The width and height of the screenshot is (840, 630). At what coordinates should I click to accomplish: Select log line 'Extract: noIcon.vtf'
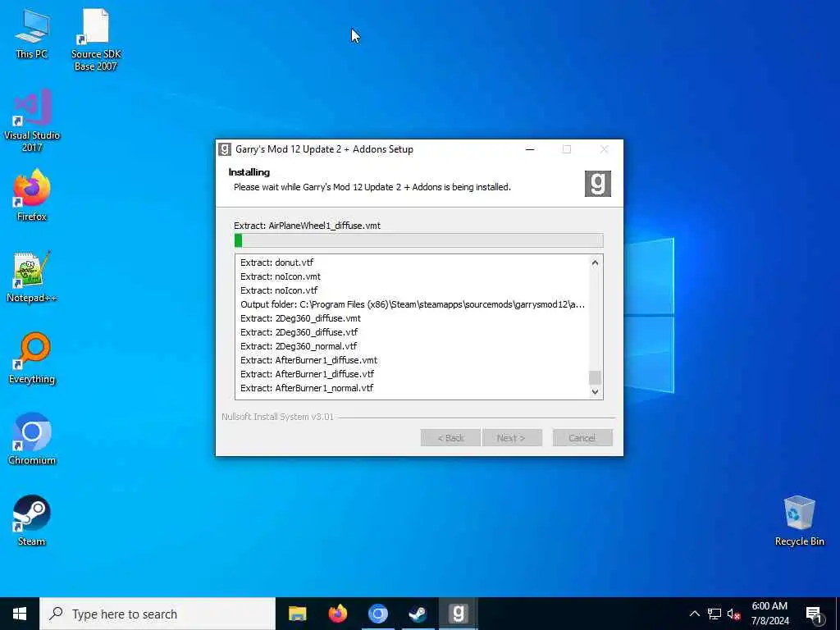[x=279, y=290]
